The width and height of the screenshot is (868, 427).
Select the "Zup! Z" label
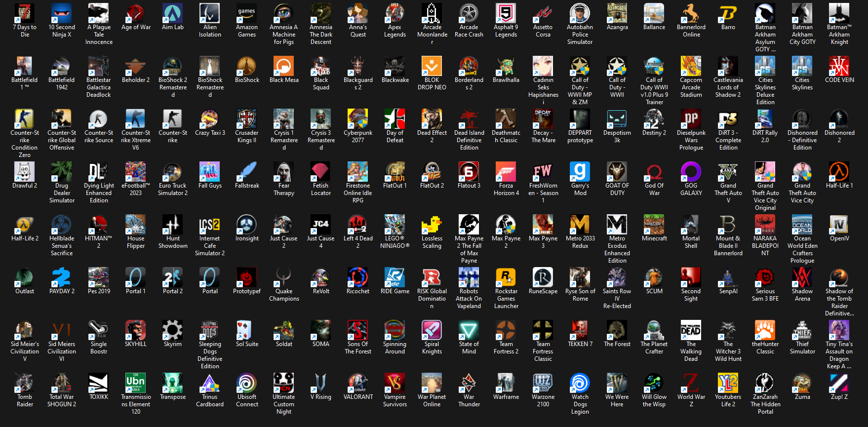(x=839, y=397)
